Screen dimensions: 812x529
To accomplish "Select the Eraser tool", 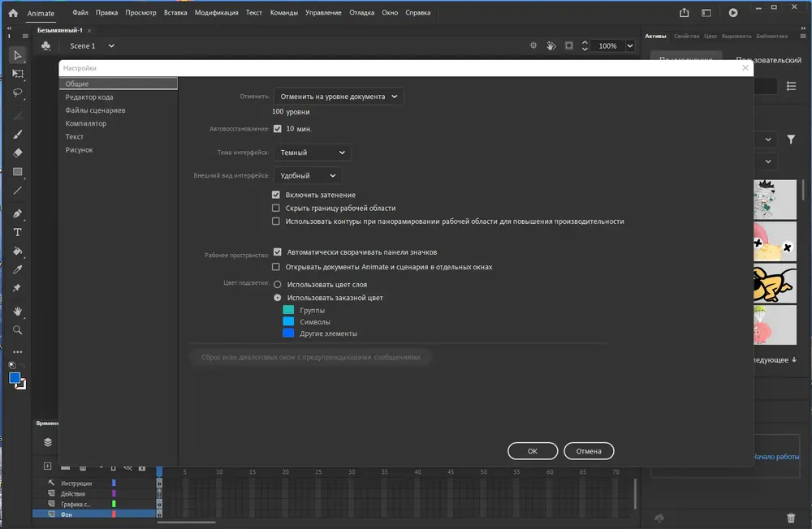I will coord(18,153).
